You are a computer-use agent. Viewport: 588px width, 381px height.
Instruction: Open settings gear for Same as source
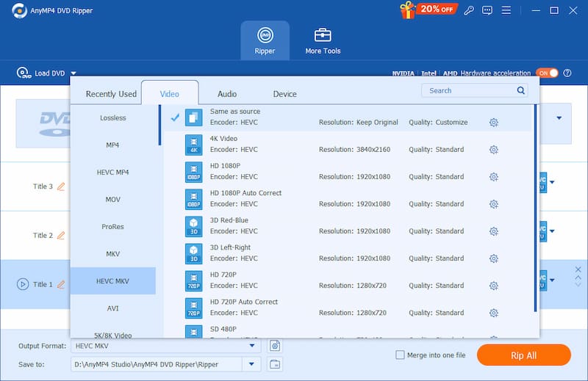[493, 123]
